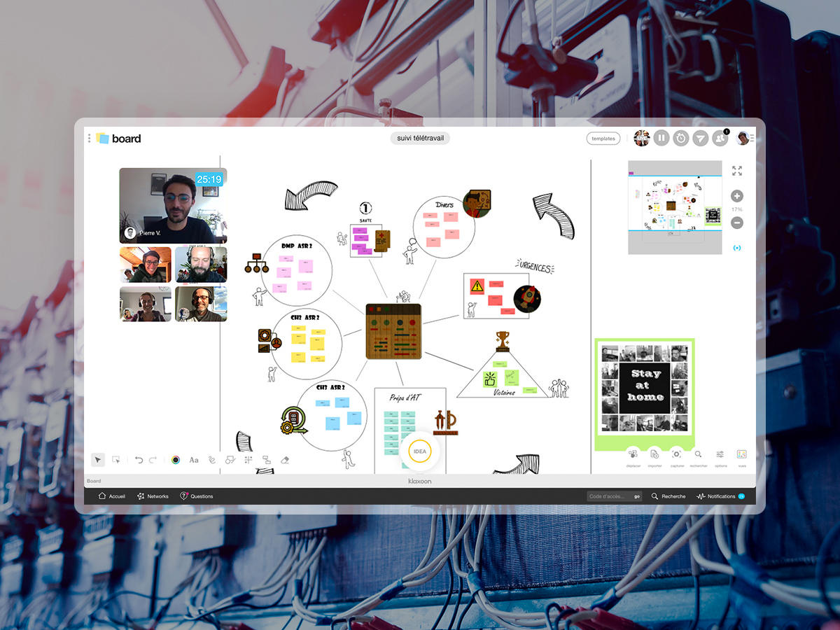The image size is (840, 630).
Task: Open the vues panel
Action: (x=742, y=457)
